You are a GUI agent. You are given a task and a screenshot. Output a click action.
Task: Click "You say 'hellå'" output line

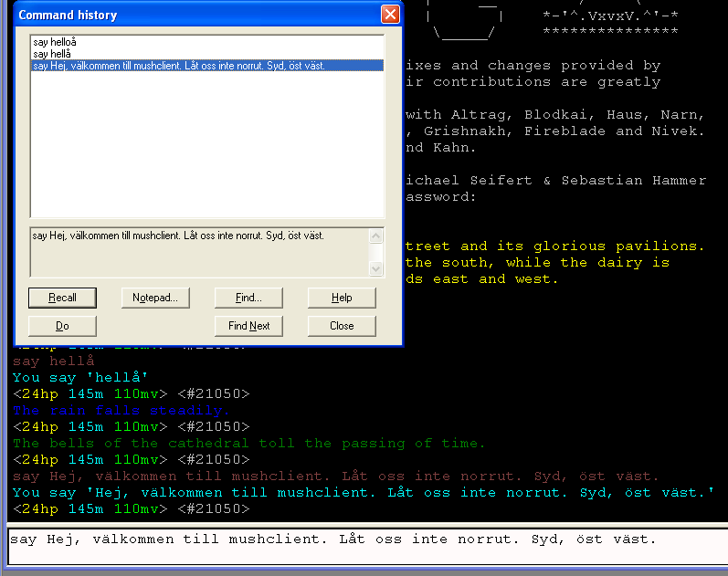(x=80, y=377)
